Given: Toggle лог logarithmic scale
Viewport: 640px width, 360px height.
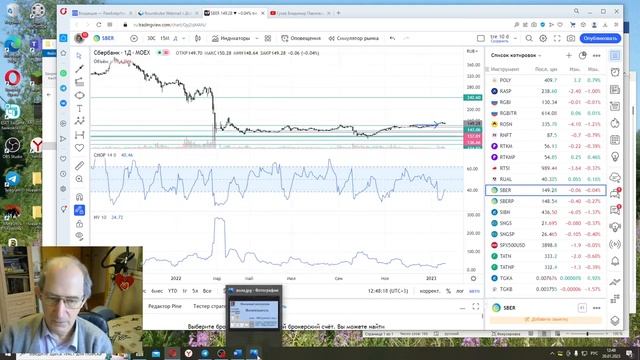Looking at the screenshot, I should tap(460, 291).
